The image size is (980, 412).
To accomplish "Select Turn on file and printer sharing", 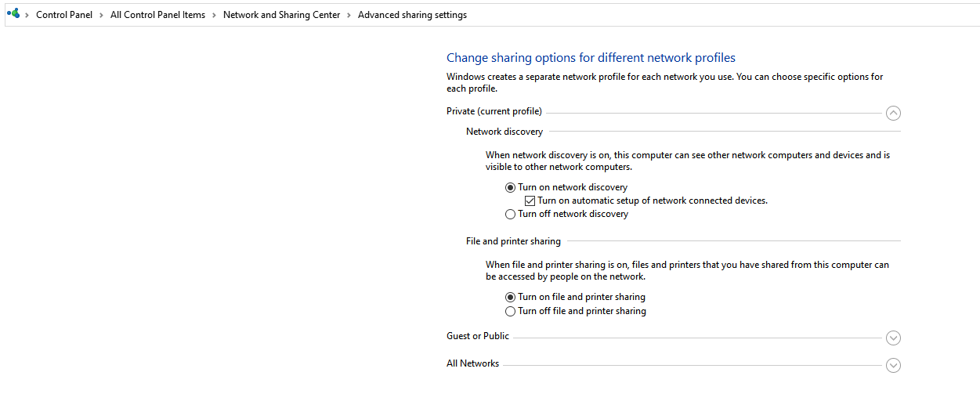I will click(x=511, y=297).
